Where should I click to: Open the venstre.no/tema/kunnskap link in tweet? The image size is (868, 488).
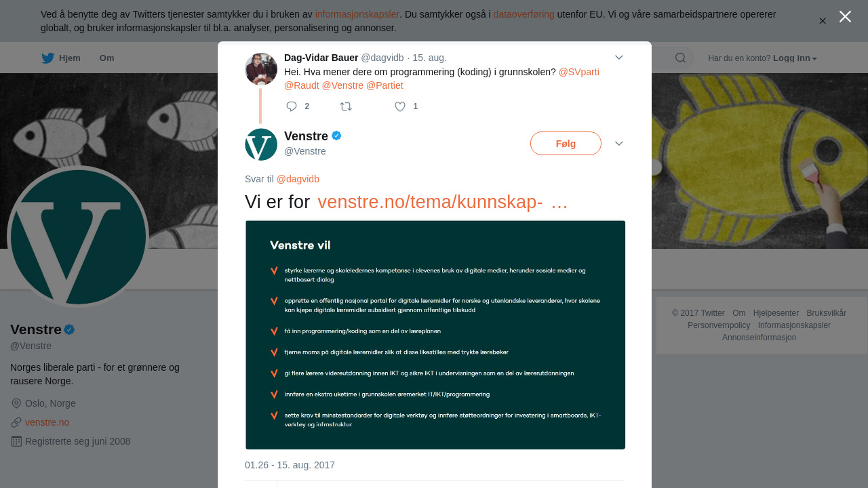(442, 202)
